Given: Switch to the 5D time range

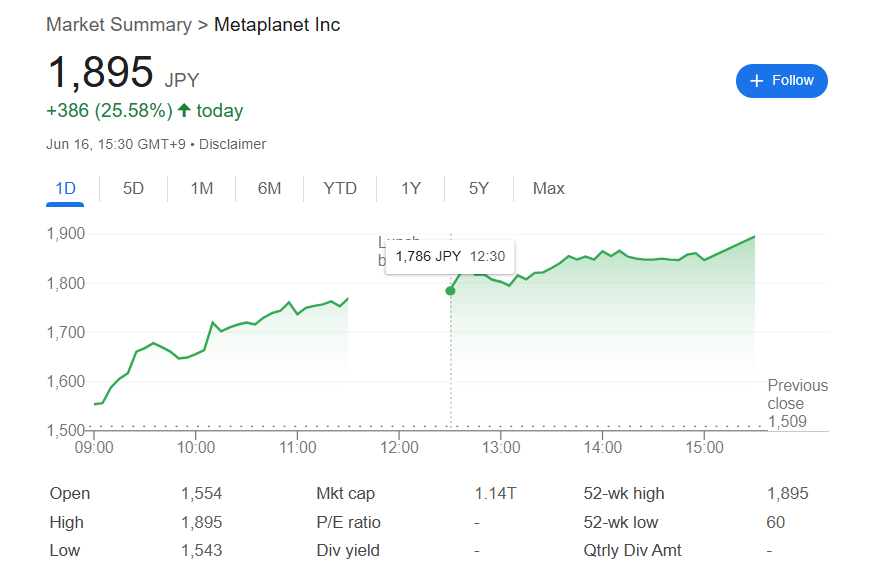Looking at the screenshot, I should tap(133, 188).
